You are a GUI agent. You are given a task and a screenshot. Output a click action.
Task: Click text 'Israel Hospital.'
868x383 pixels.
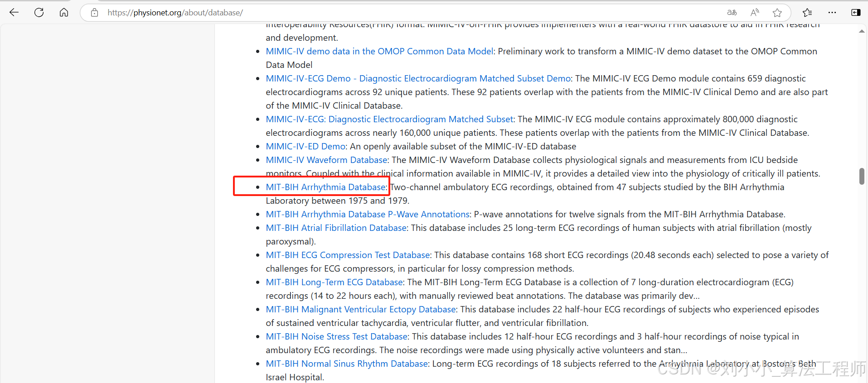295,377
